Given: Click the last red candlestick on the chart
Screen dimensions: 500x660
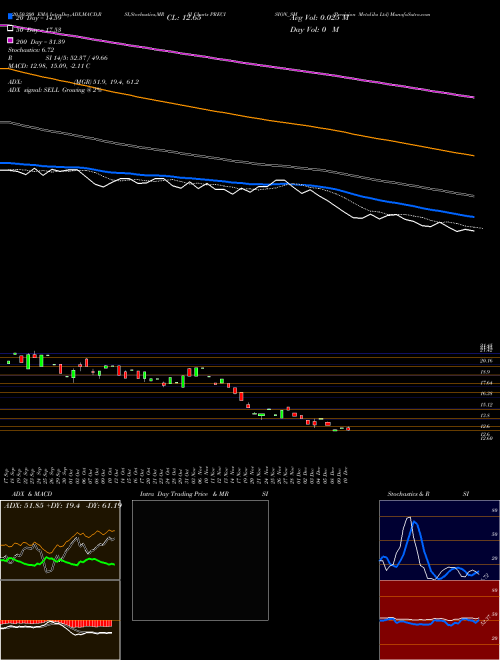Looking at the screenshot, I should point(348,429).
